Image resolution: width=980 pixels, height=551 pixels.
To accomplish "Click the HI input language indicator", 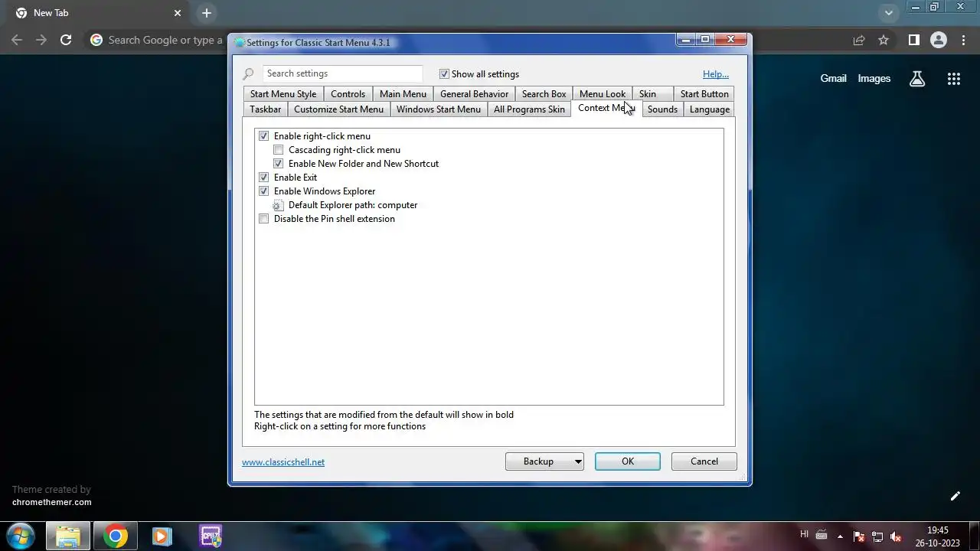I will pyautogui.click(x=804, y=534).
